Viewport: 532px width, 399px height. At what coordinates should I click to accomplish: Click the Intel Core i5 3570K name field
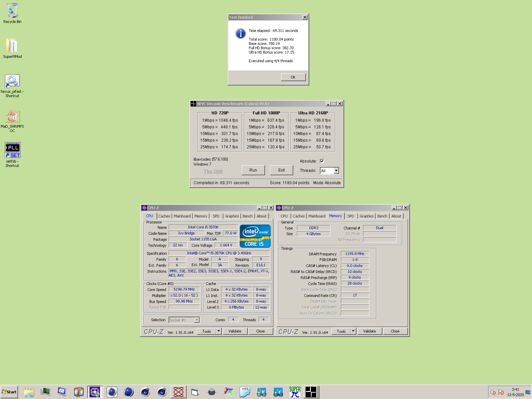pyautogui.click(x=203, y=227)
